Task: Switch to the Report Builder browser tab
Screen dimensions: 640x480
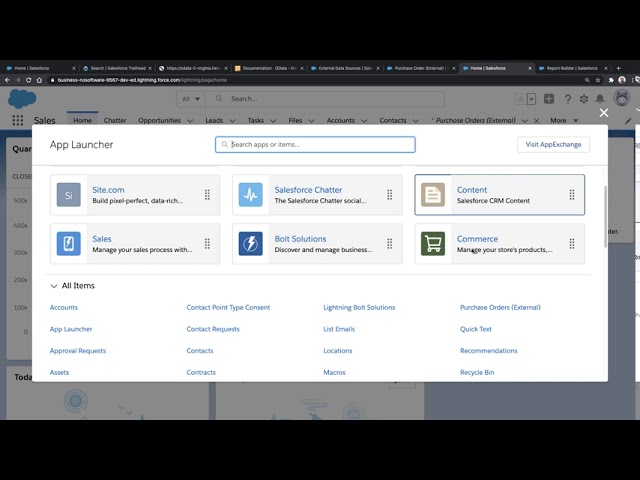Action: (x=572, y=68)
